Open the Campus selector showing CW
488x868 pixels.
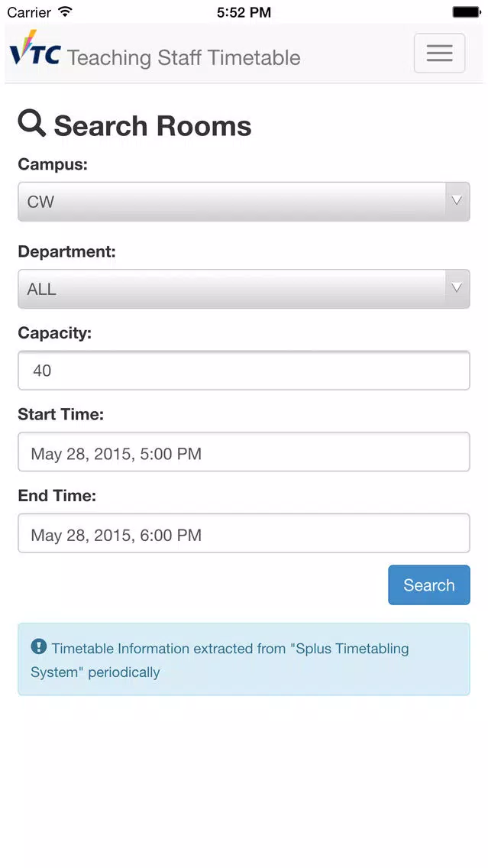coord(244,202)
